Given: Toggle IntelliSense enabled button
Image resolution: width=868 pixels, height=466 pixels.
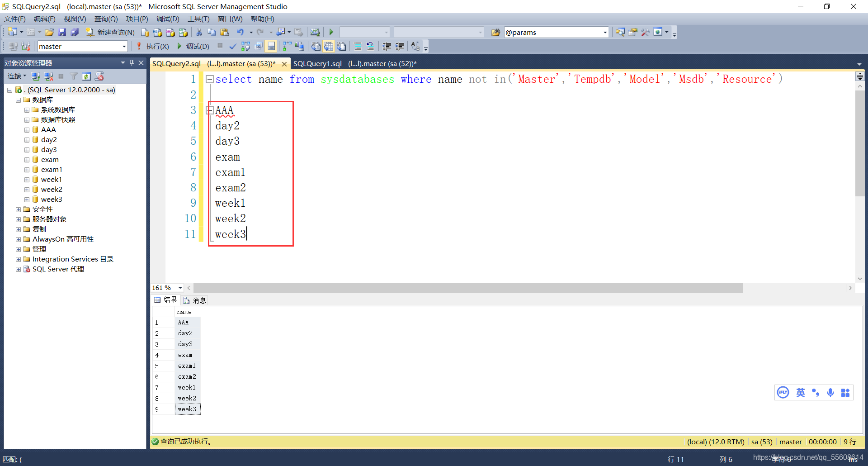Looking at the screenshot, I should 271,46.
